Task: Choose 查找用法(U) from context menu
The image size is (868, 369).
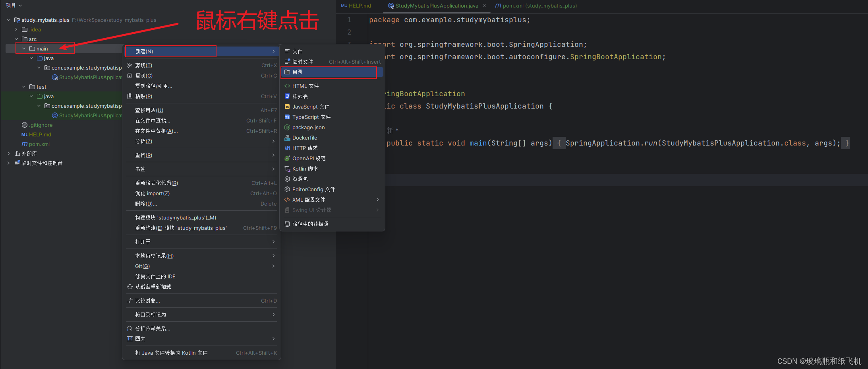Action: [201, 110]
